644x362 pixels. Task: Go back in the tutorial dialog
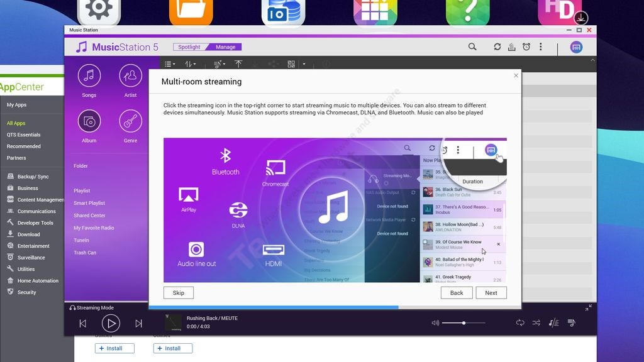(457, 293)
